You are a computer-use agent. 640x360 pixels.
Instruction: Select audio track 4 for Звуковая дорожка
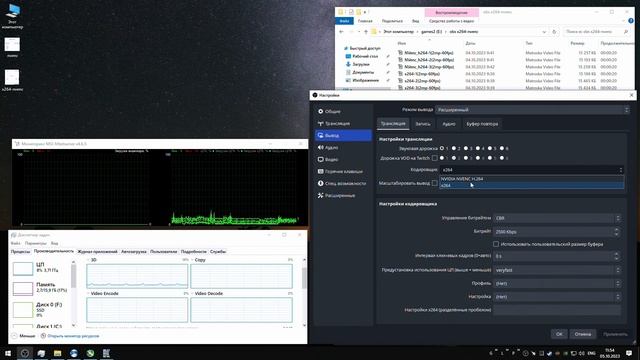(x=478, y=148)
